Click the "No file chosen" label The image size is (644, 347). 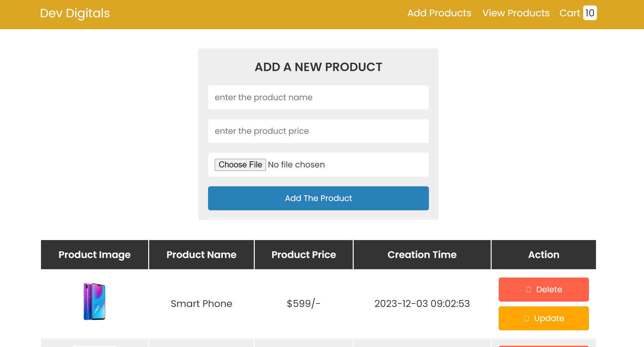296,165
